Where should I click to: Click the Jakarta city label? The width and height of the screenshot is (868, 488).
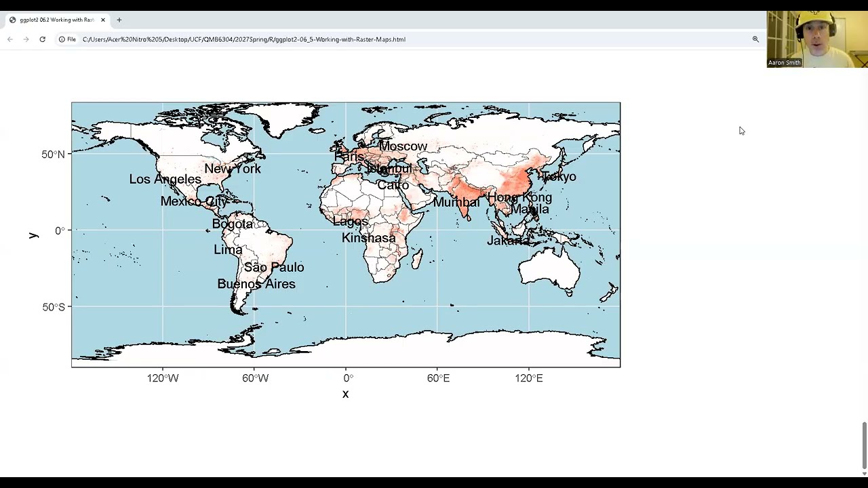click(508, 241)
